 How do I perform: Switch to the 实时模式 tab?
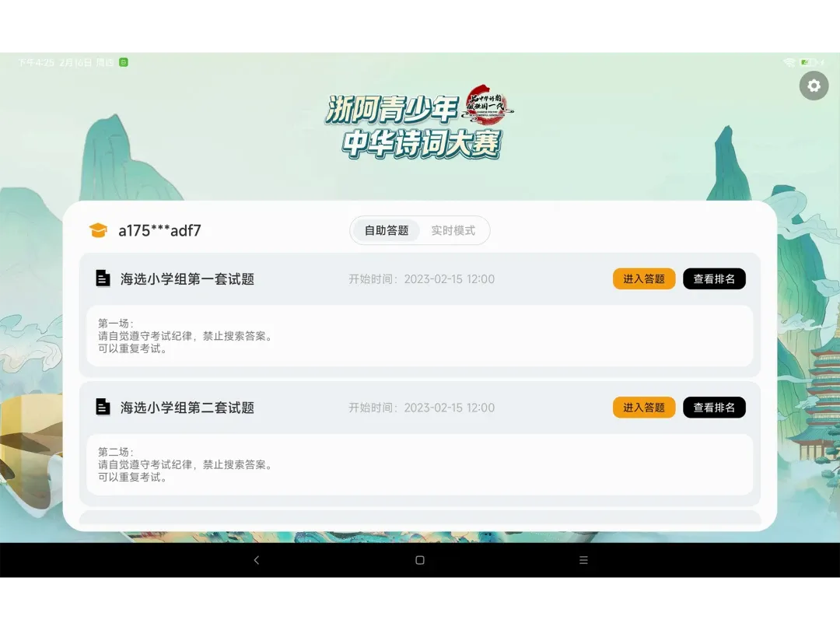453,230
